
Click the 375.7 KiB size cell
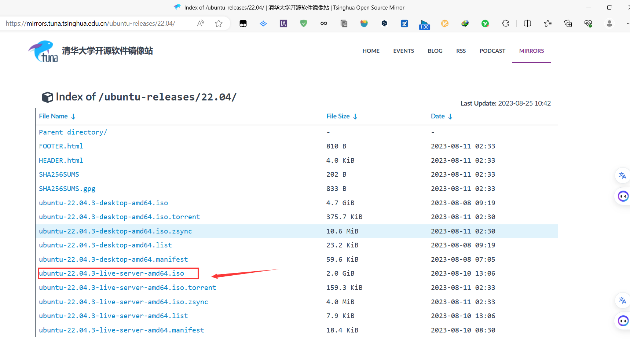344,217
